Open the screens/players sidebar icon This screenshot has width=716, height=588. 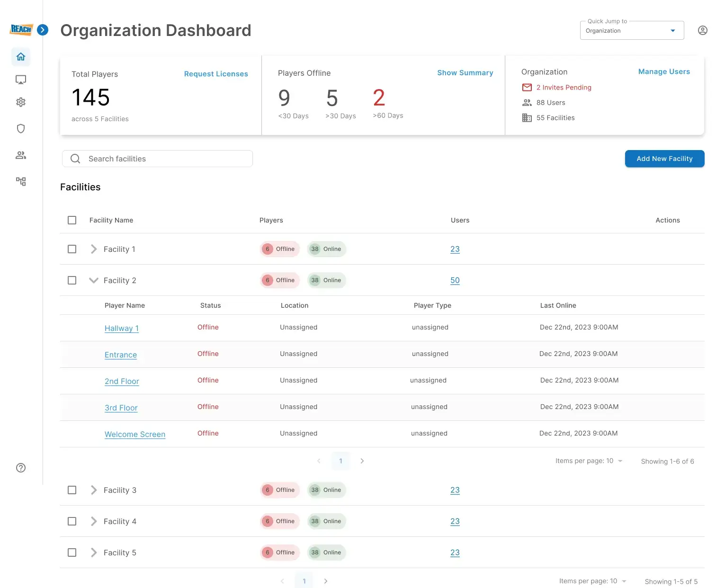(21, 79)
